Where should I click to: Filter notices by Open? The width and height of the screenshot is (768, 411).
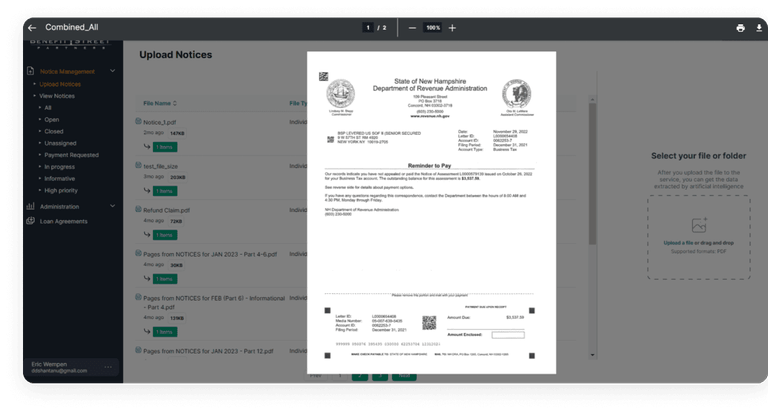click(x=51, y=120)
